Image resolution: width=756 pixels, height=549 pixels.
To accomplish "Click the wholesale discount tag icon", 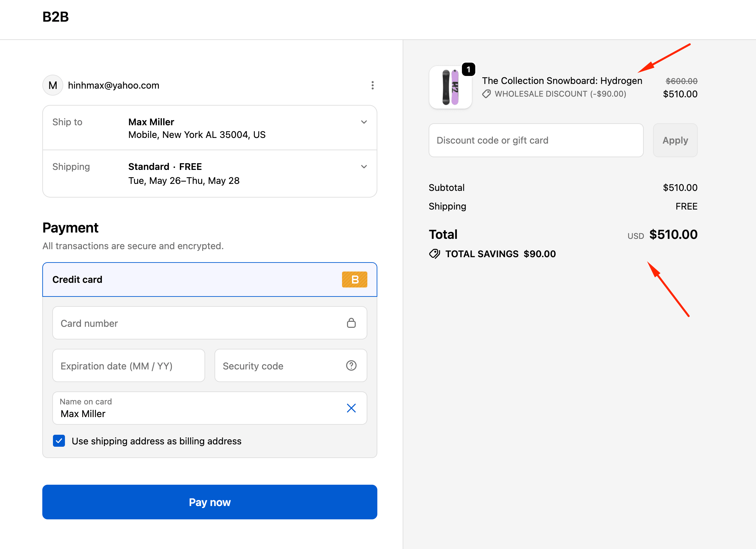I will click(x=486, y=94).
